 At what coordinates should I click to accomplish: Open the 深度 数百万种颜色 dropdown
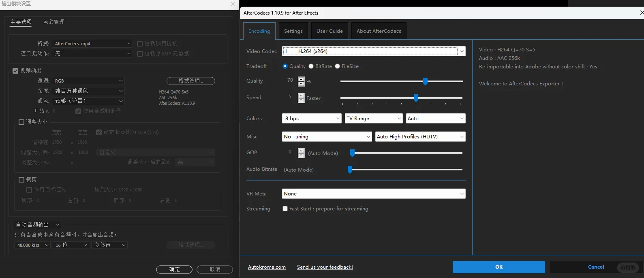coord(88,91)
